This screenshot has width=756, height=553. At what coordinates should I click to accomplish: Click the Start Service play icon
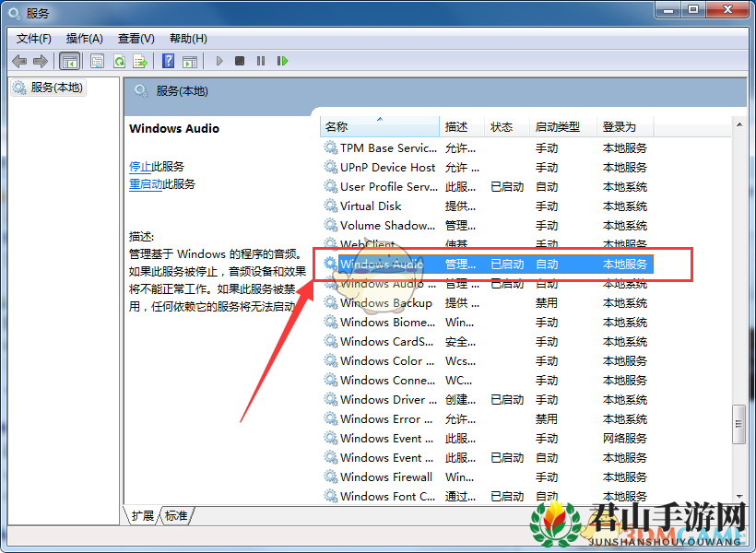click(x=219, y=61)
